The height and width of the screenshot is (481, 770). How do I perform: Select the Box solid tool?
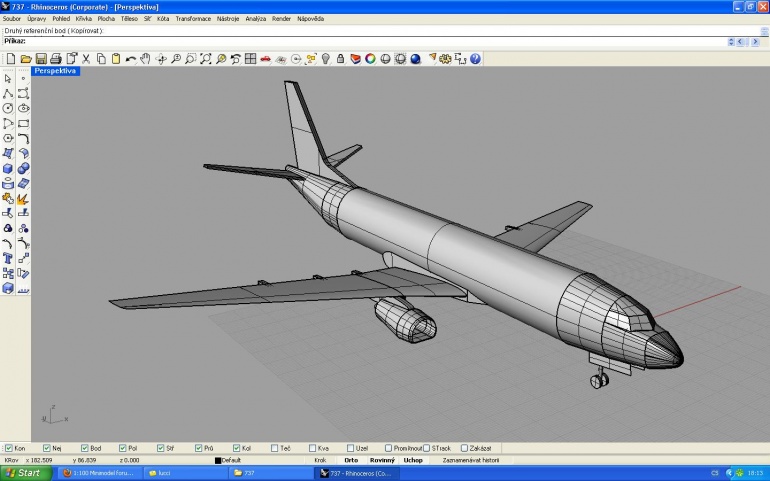(8, 169)
